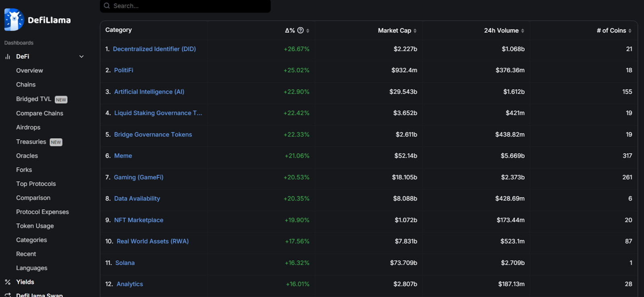Open the Decentralized Identifier (DID) category link
Screen dimensions: 644x297
pyautogui.click(x=154, y=49)
